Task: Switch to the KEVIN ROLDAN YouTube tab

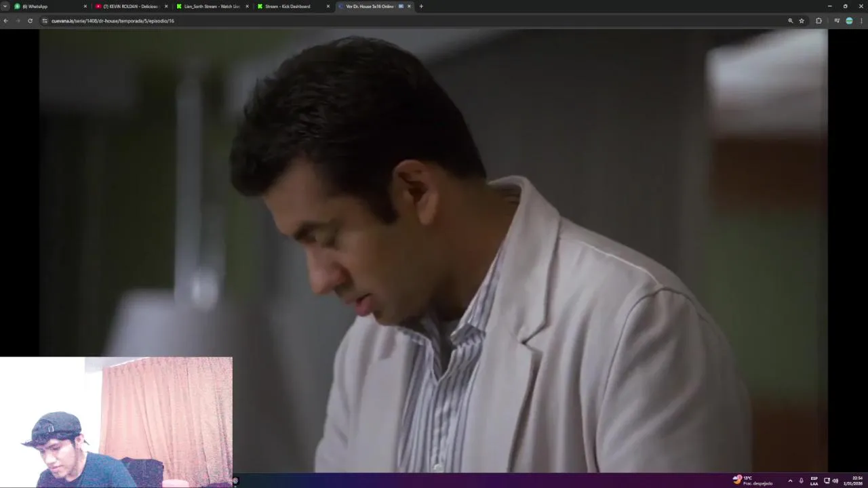Action: [132, 6]
